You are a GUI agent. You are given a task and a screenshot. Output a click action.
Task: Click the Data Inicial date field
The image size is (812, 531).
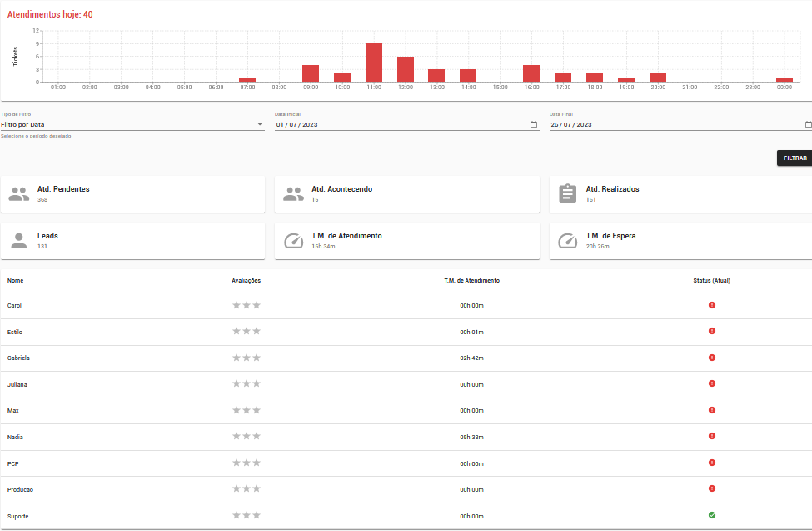tap(407, 124)
